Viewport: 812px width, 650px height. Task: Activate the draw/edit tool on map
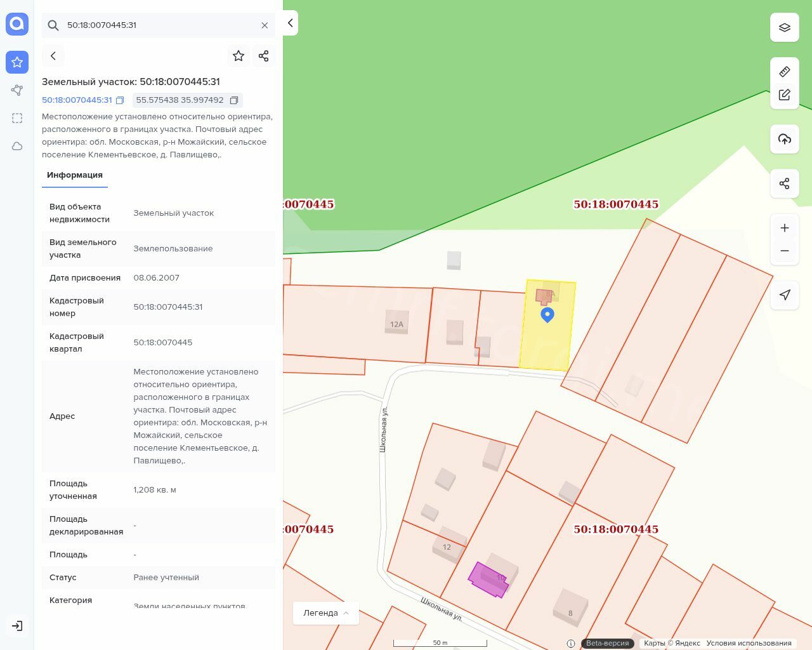tap(785, 95)
